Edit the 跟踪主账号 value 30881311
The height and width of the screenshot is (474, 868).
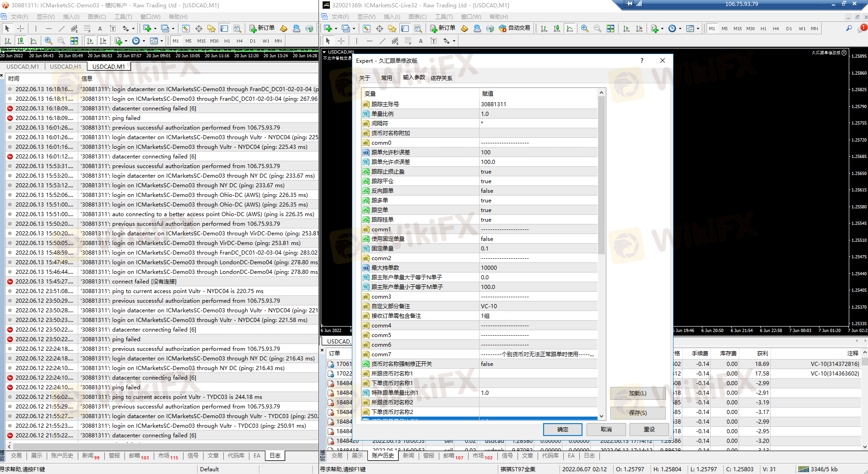538,104
